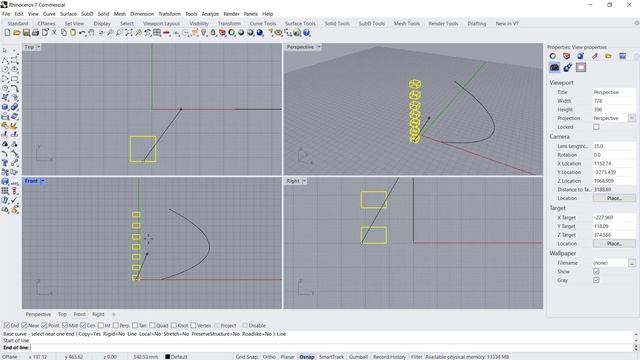
Task: Click Wallpaper Filename browse button
Action: tap(631, 263)
